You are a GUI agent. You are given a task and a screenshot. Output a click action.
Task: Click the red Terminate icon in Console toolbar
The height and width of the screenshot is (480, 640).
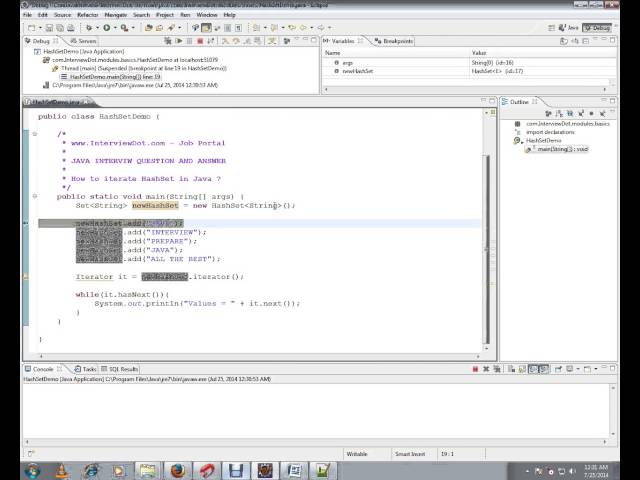coord(475,369)
